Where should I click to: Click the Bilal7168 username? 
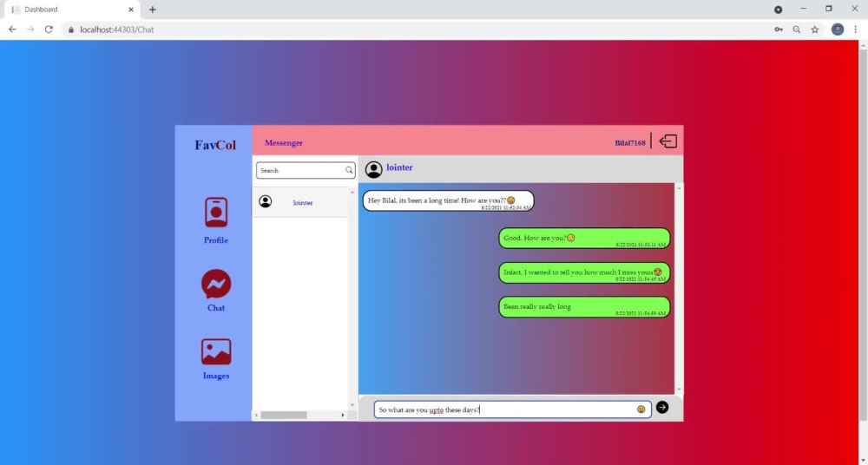click(x=630, y=143)
